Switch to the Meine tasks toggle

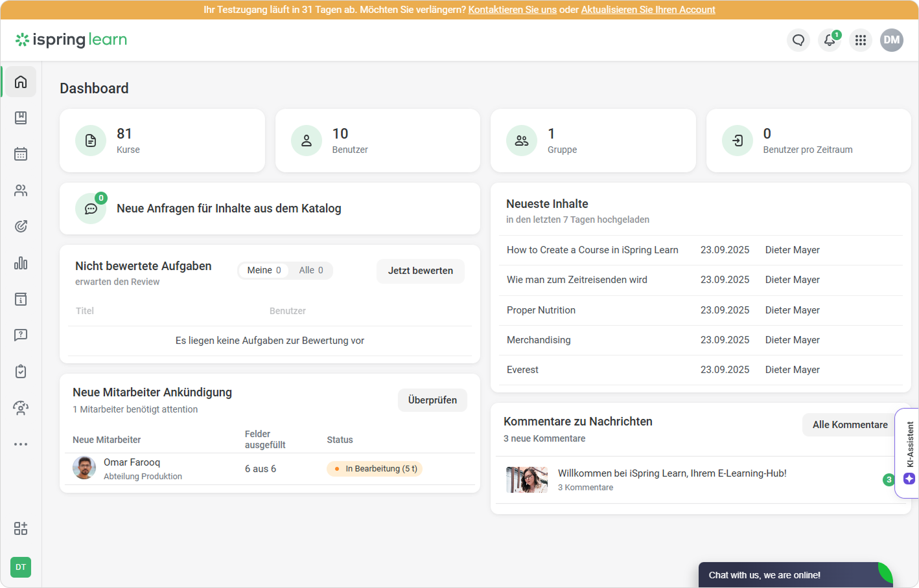click(264, 271)
